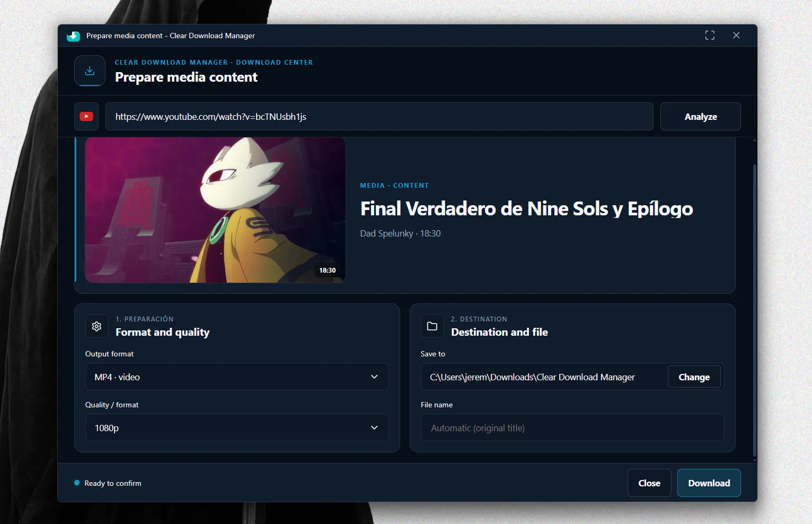Click the Clear Download Manager app logo
Screen dimensions: 812x524
[73, 36]
